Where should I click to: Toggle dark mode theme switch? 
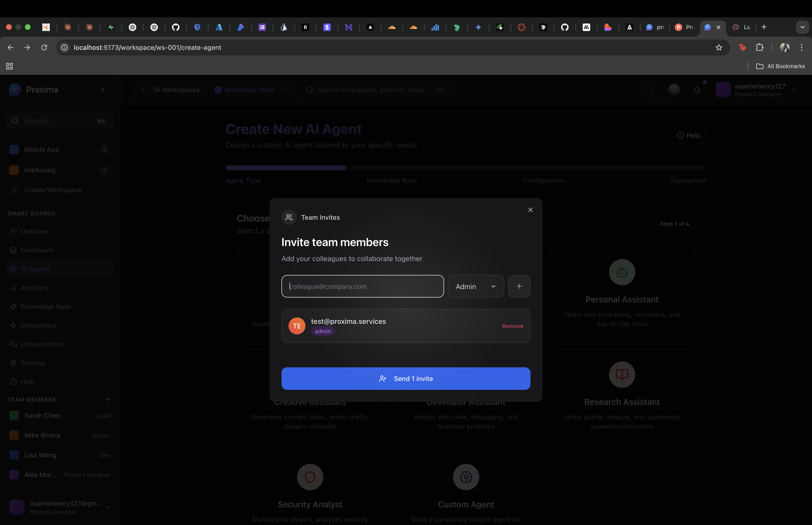point(674,90)
